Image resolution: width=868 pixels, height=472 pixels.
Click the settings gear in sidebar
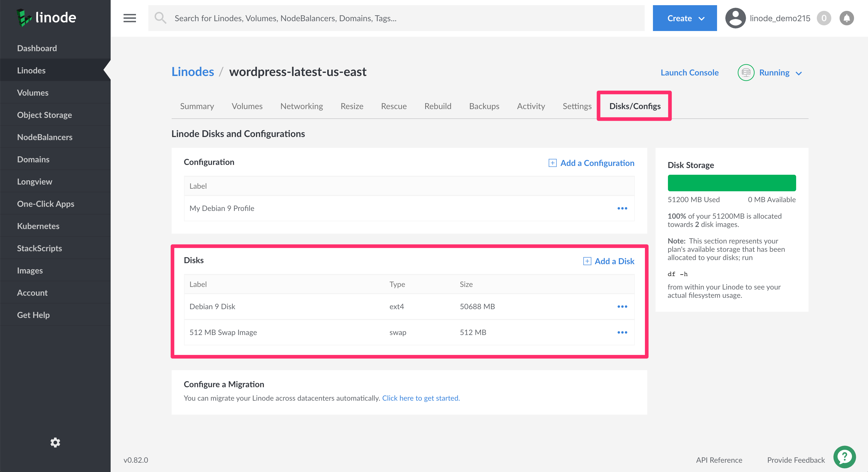(x=55, y=442)
